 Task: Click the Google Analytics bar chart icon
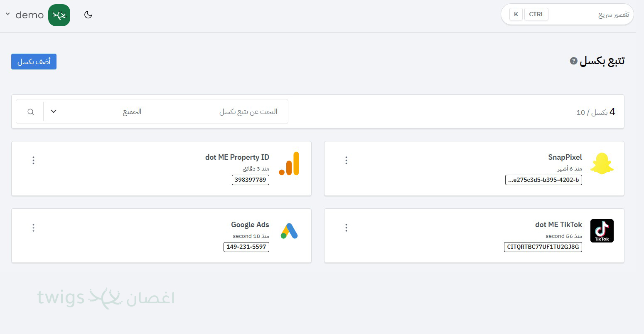pos(289,163)
